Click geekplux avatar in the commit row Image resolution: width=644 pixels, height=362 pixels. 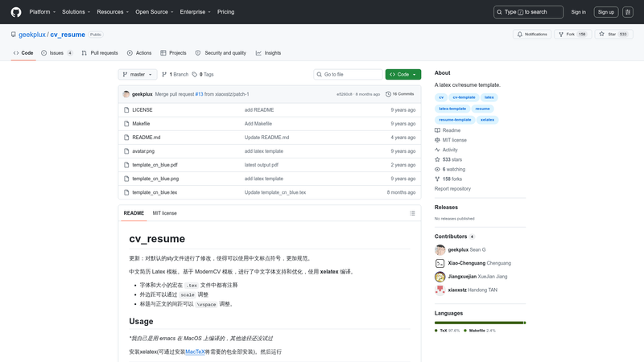point(126,94)
